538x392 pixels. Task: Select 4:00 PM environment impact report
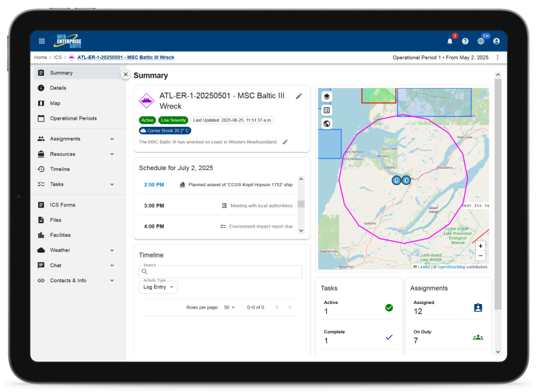pyautogui.click(x=218, y=226)
